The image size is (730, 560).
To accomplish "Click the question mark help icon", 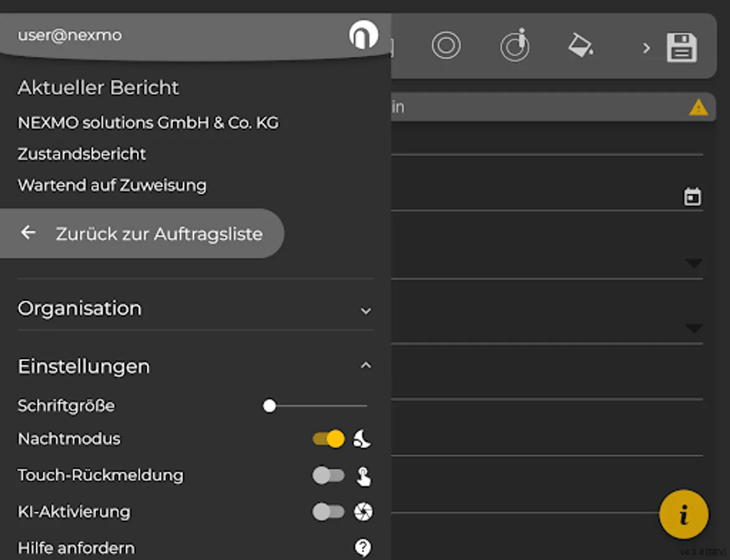I will tap(363, 548).
